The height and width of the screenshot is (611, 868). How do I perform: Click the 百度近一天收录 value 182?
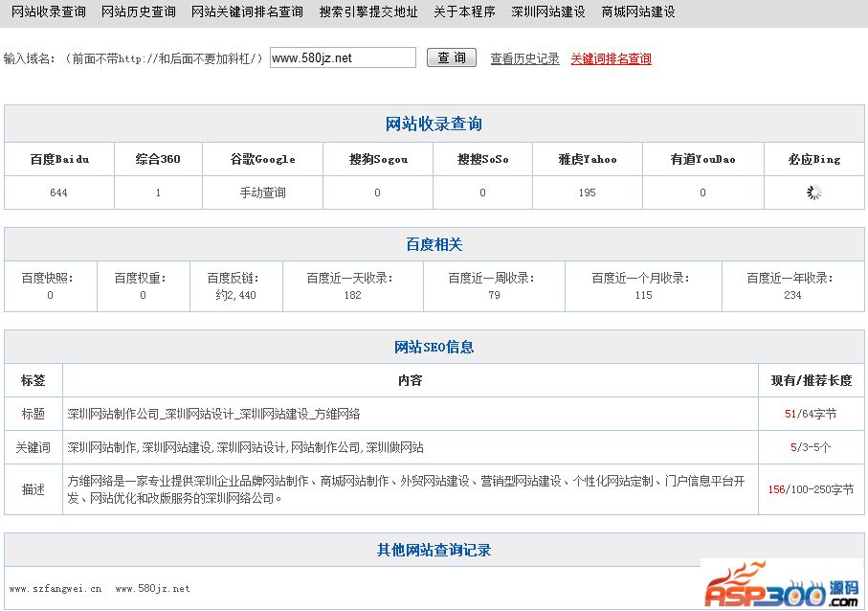click(x=352, y=295)
